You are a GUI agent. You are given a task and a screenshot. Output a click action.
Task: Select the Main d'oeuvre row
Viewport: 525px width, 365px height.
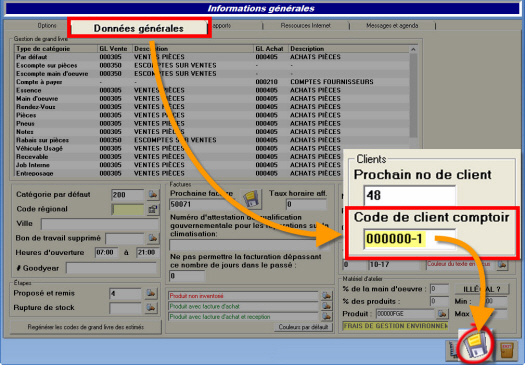pos(212,99)
